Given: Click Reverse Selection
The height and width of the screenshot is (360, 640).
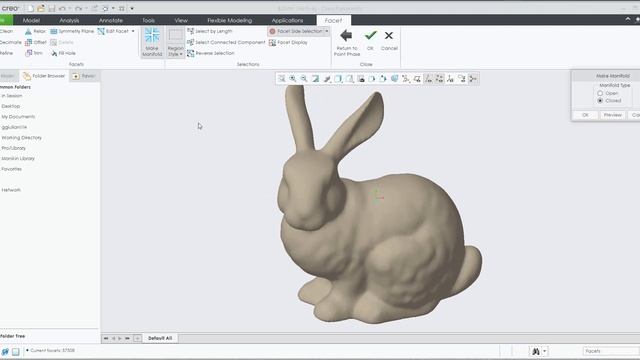Looking at the screenshot, I should pos(211,53).
